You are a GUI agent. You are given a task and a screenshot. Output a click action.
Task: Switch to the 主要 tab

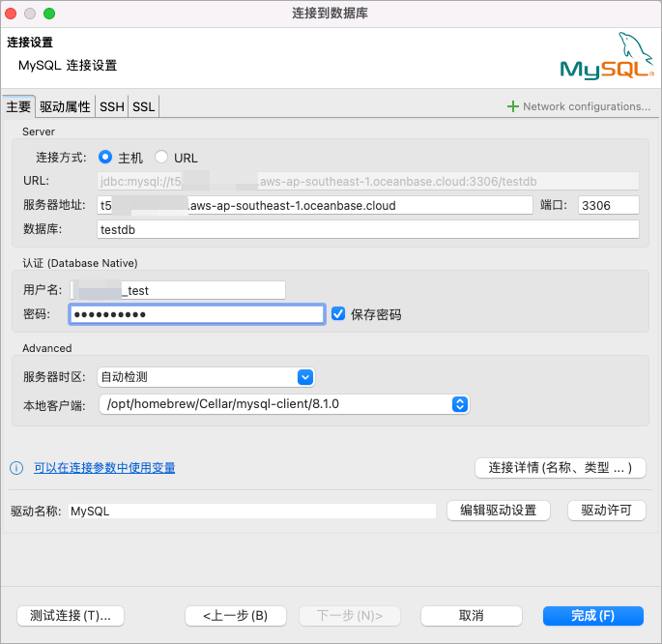[x=18, y=106]
